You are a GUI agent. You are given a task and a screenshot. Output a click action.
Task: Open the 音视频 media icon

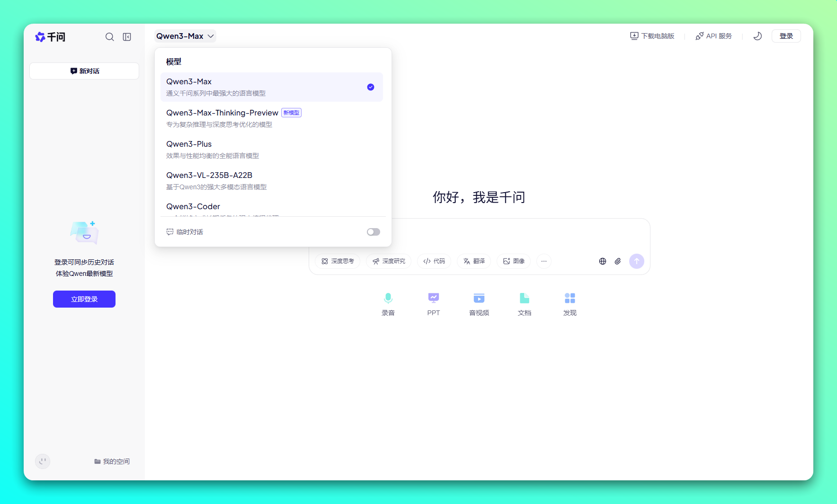(x=479, y=298)
